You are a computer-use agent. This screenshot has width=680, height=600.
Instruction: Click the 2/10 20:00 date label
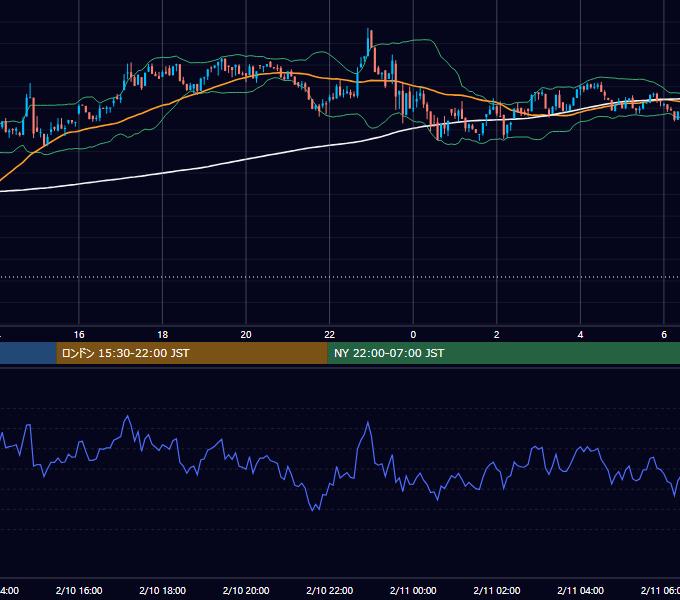(x=246, y=590)
